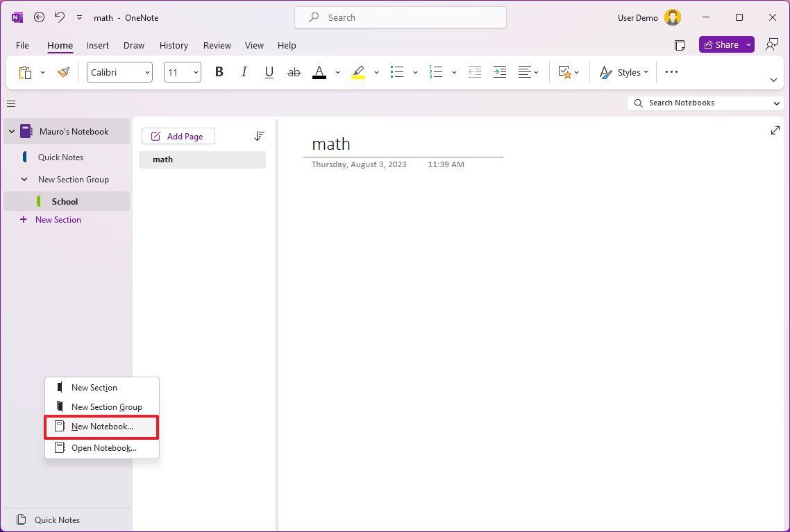Expand the page to full screen with diagonal arrows

click(x=775, y=130)
